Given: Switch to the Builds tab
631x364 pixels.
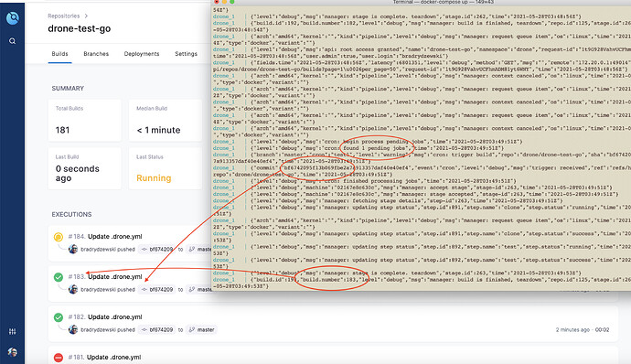Looking at the screenshot, I should [x=60, y=54].
